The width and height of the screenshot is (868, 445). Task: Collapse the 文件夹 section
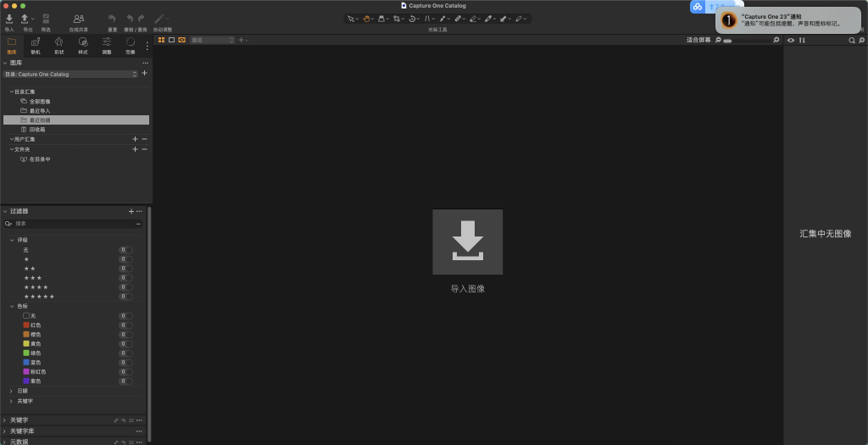pyautogui.click(x=12, y=149)
